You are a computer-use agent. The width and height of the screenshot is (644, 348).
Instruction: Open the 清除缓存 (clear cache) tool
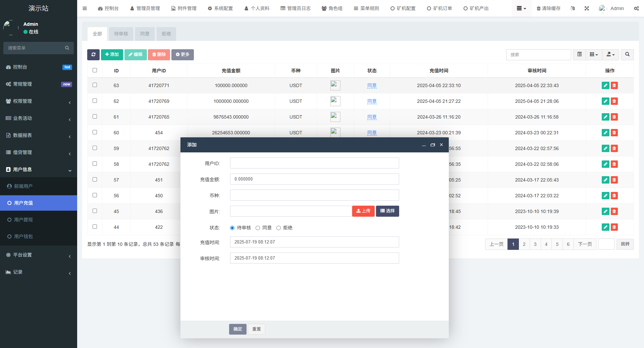548,8
